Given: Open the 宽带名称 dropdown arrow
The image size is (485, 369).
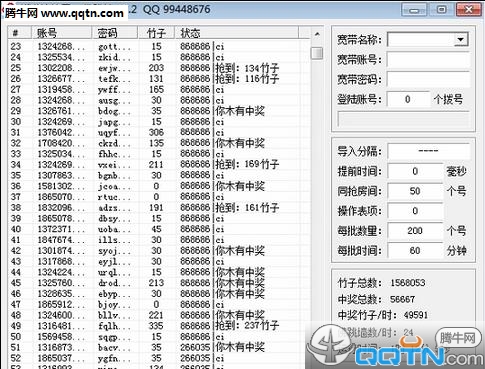Looking at the screenshot, I should pos(460,40).
